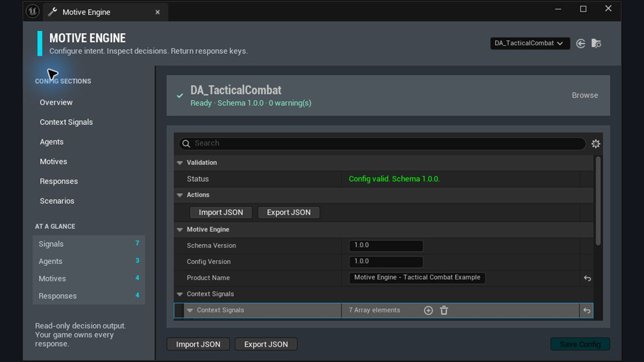
Task: Collapse the Motive Engine category
Action: [180, 230]
